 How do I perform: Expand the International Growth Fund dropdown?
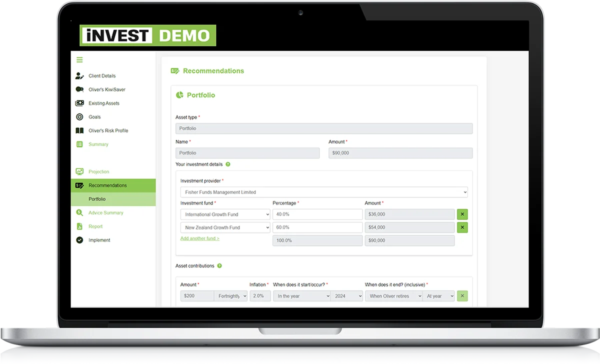click(225, 214)
